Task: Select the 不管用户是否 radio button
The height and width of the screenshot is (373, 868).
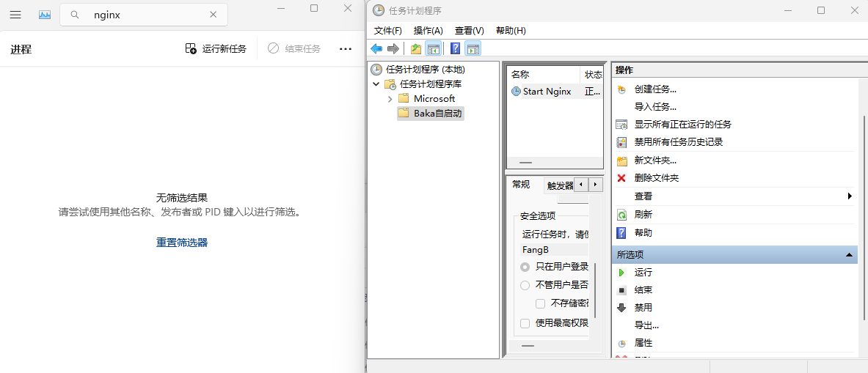Action: click(x=525, y=285)
